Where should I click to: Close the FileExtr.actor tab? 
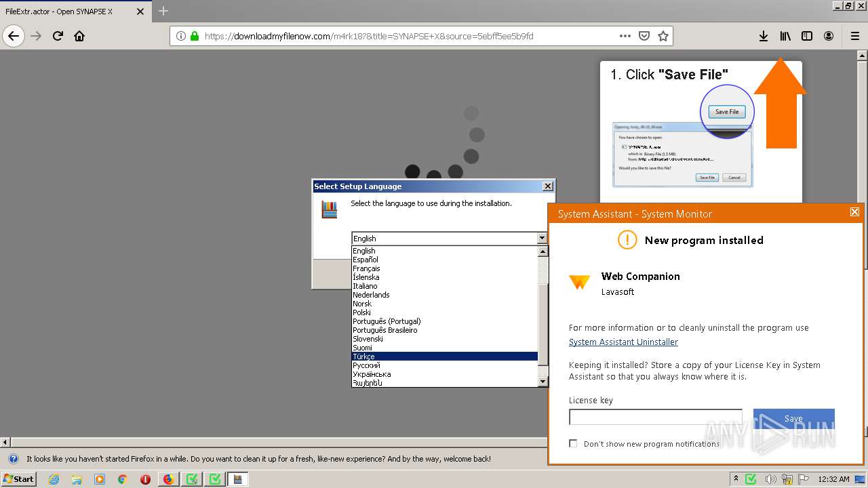140,12
